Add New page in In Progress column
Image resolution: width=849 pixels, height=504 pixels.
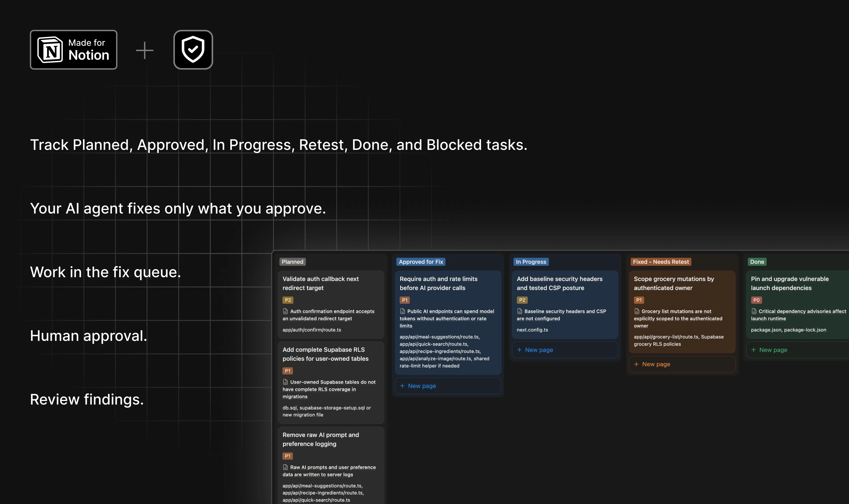(x=565, y=350)
